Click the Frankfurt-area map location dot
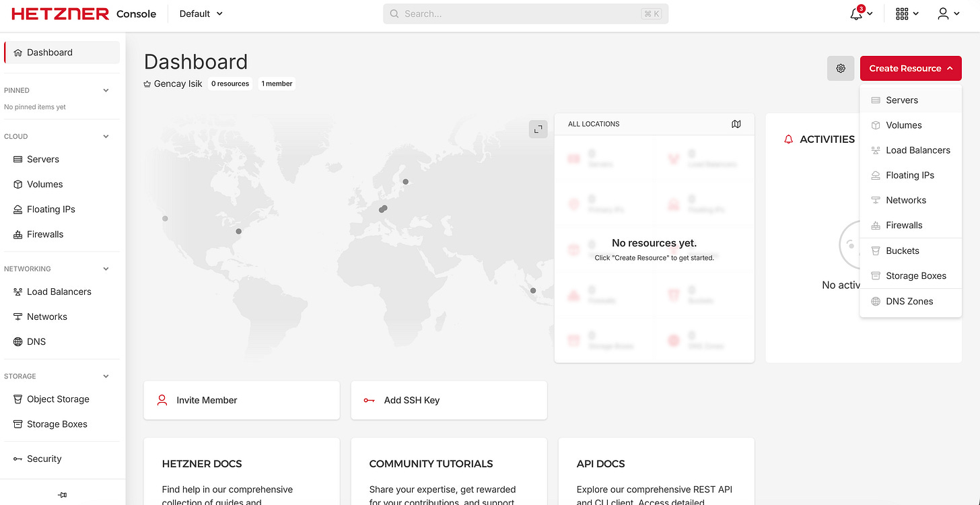980x505 pixels. (383, 209)
